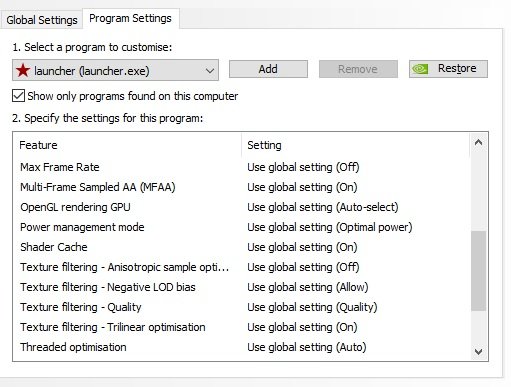The height and width of the screenshot is (387, 511).
Task: Open the Max Frame Rate setting dropdown
Action: click(303, 167)
